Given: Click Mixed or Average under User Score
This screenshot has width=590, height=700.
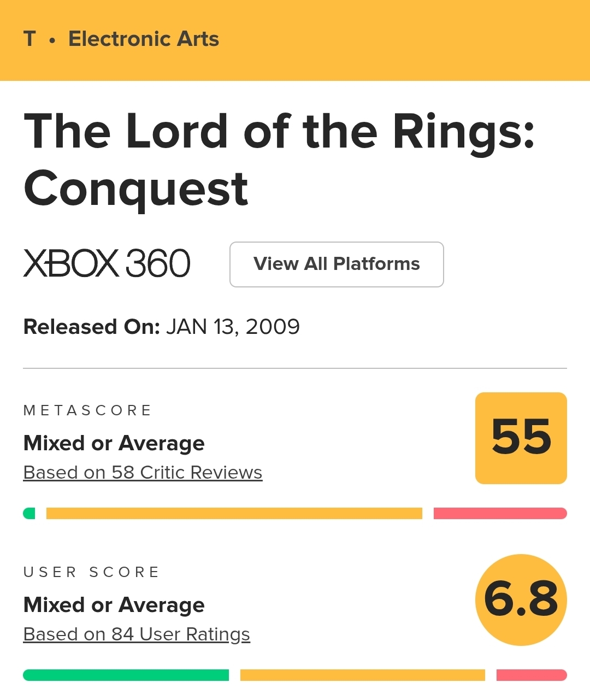Looking at the screenshot, I should (x=114, y=605).
